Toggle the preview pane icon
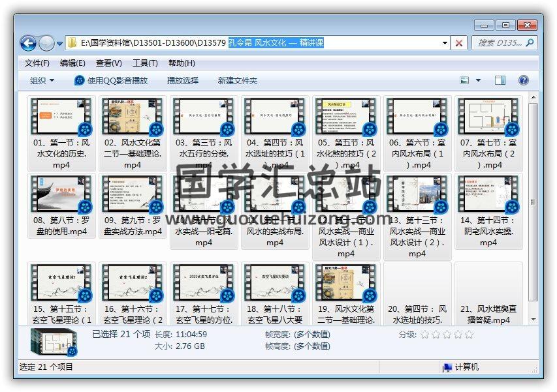This screenshot has height=392, width=557. pos(500,80)
